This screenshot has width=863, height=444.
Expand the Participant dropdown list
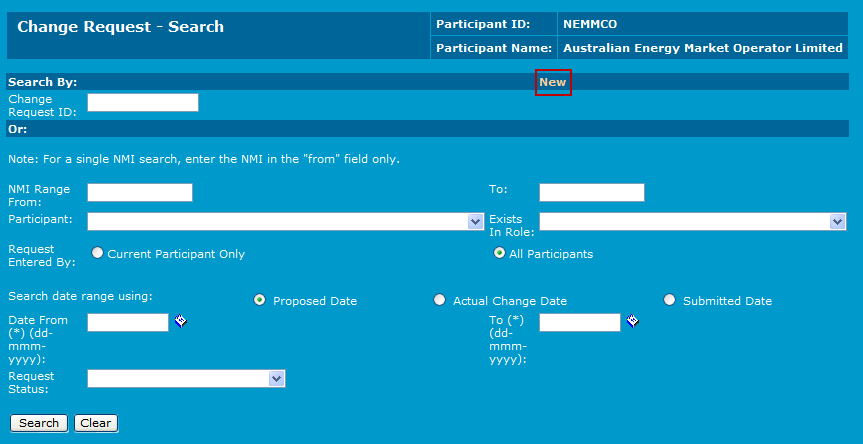(x=476, y=221)
